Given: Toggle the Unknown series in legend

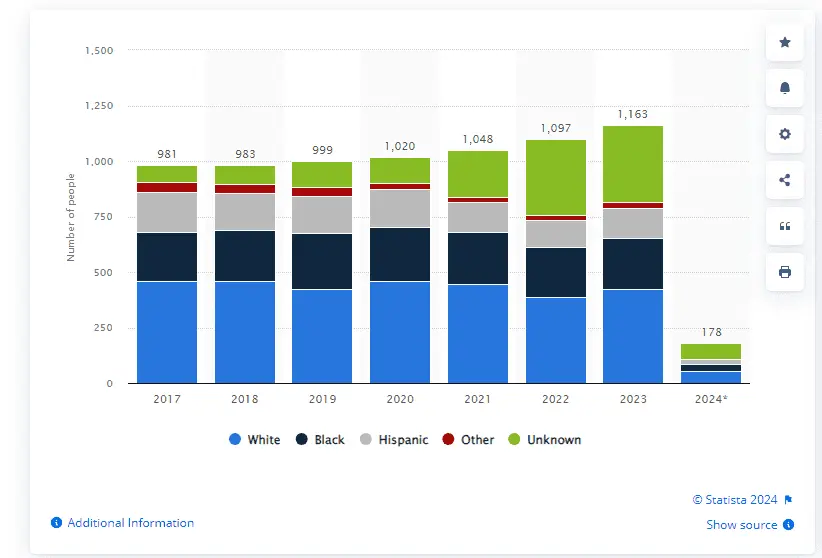Looking at the screenshot, I should [544, 440].
